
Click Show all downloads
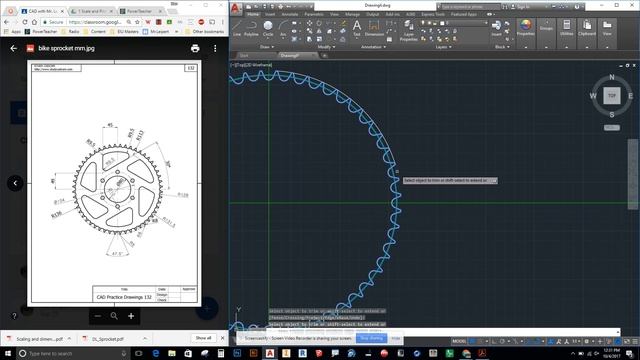click(203, 338)
